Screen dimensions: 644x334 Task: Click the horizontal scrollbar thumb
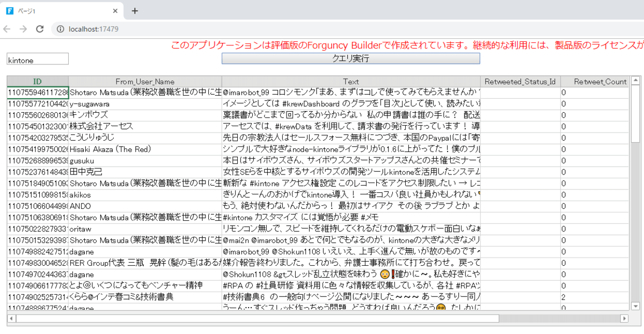click(258, 318)
